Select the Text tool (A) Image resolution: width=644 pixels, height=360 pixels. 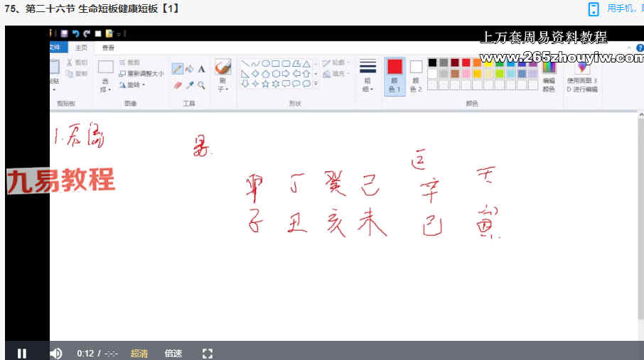(x=201, y=69)
